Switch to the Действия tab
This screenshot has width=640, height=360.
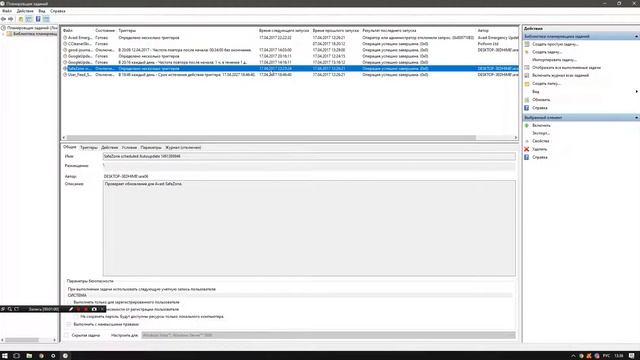[109, 147]
